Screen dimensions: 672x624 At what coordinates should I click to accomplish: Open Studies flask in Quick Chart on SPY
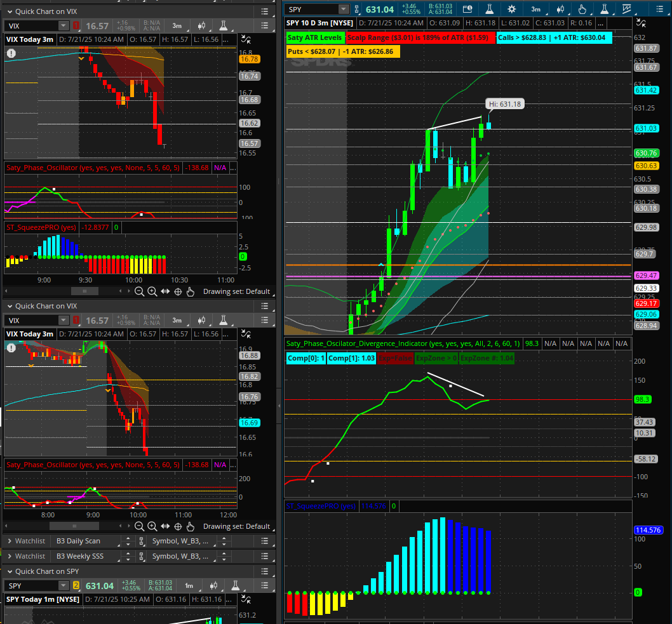[x=235, y=585]
